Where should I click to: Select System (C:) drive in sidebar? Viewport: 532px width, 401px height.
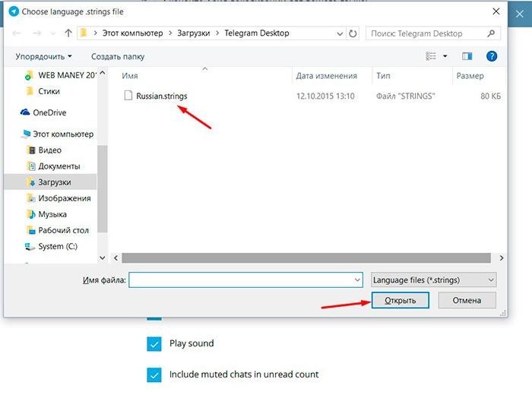pyautogui.click(x=51, y=246)
